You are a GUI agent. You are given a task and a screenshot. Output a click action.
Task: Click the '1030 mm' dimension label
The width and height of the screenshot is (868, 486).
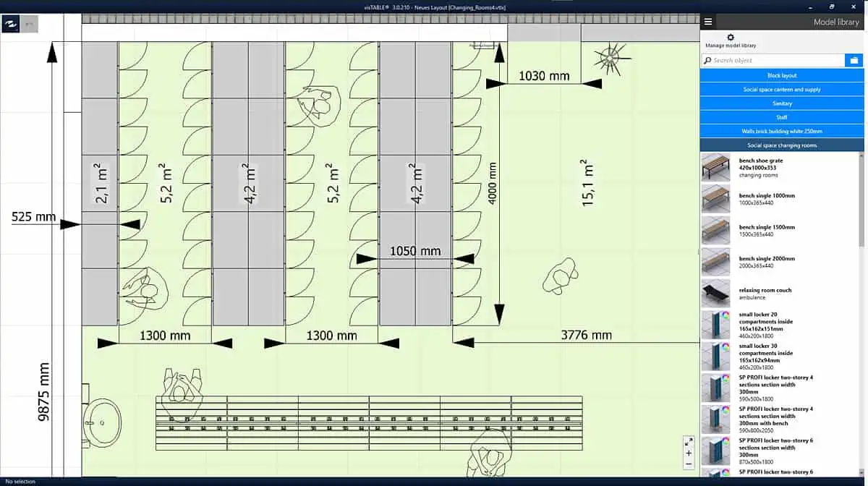544,75
